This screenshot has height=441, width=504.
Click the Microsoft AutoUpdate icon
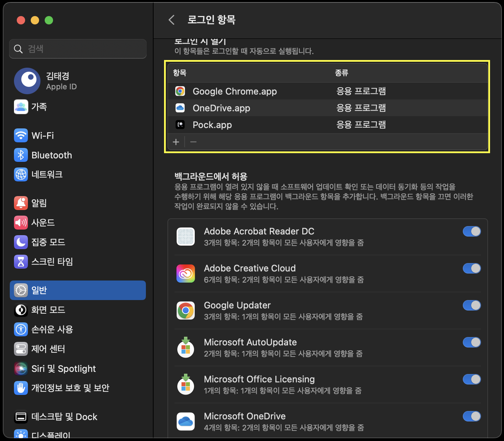[186, 347]
